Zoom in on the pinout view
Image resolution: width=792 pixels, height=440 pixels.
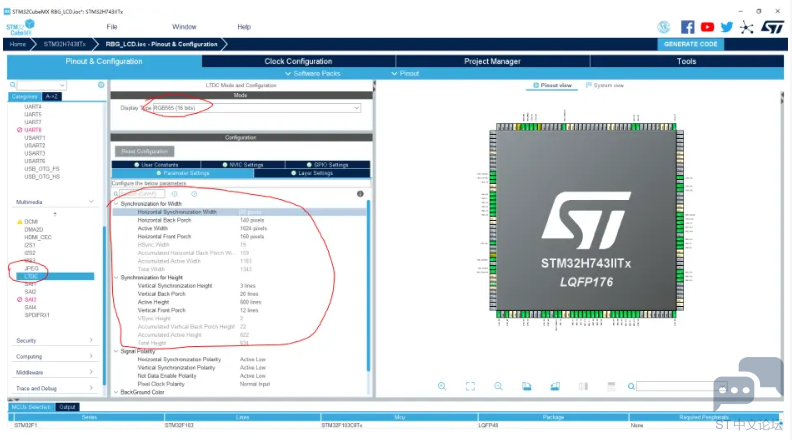point(442,386)
